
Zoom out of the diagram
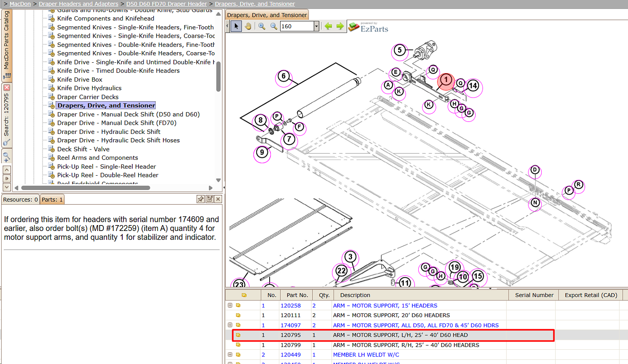coord(274,26)
